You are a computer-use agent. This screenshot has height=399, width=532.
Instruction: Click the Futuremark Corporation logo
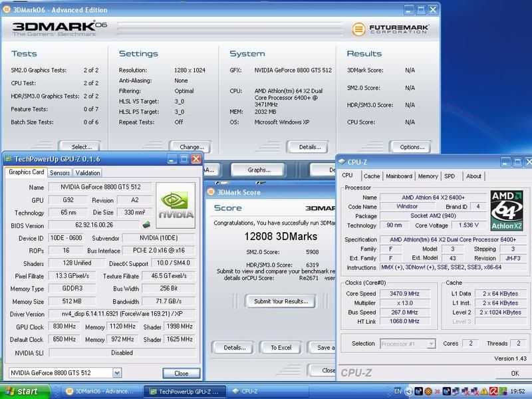[390, 29]
